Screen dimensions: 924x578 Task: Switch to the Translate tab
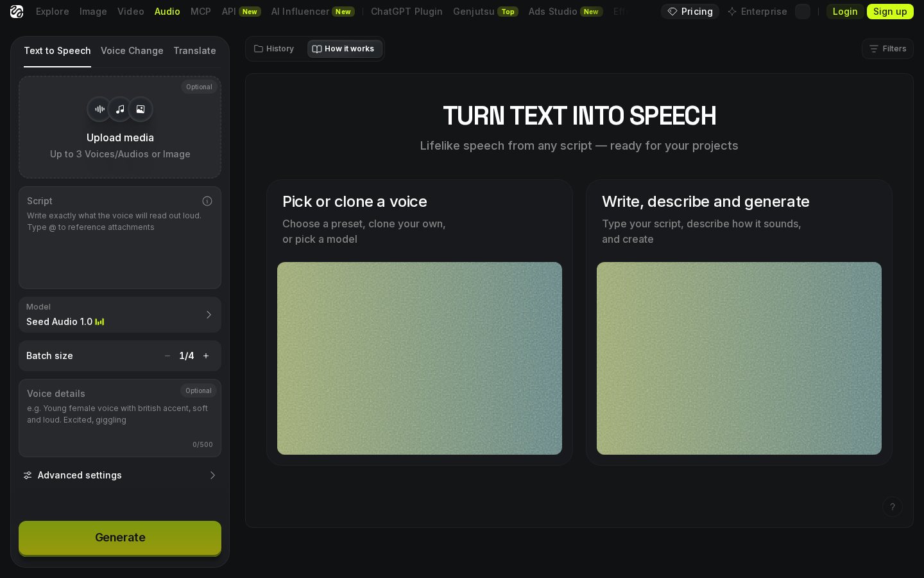(x=194, y=51)
